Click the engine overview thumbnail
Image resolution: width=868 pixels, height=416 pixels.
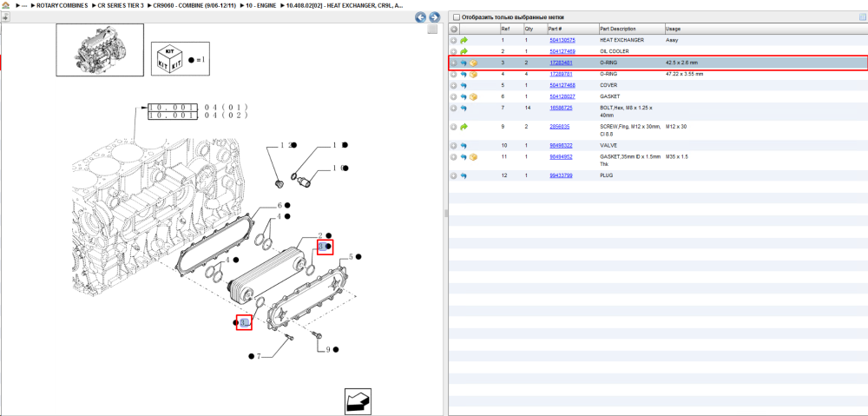100,50
